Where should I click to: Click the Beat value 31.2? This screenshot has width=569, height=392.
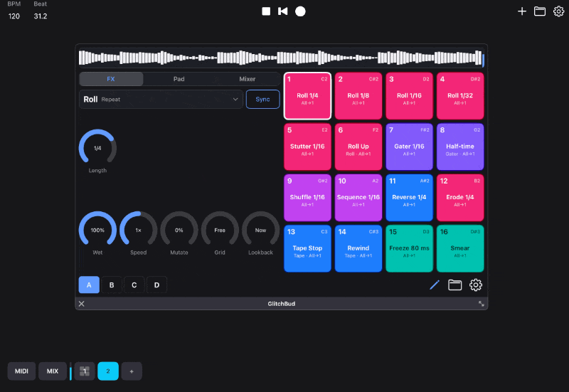(41, 16)
